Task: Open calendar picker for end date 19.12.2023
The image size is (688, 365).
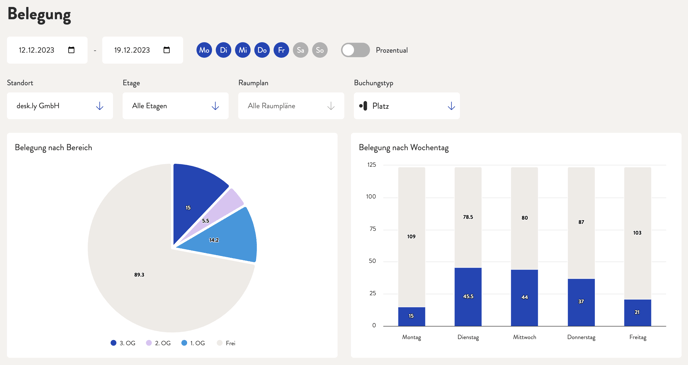Action: click(167, 50)
